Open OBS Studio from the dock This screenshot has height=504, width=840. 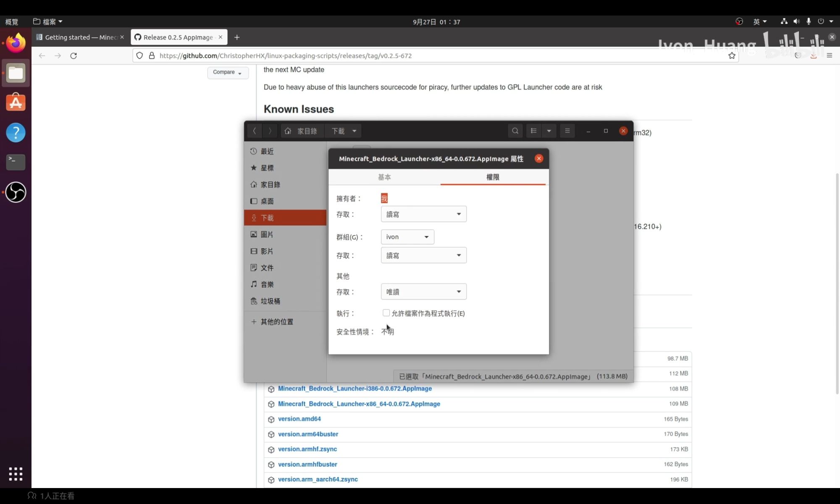16,192
